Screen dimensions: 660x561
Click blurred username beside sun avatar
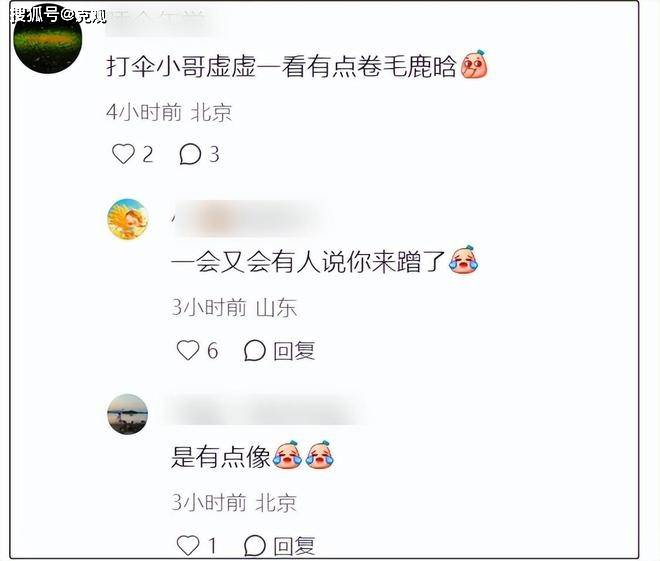click(x=248, y=219)
